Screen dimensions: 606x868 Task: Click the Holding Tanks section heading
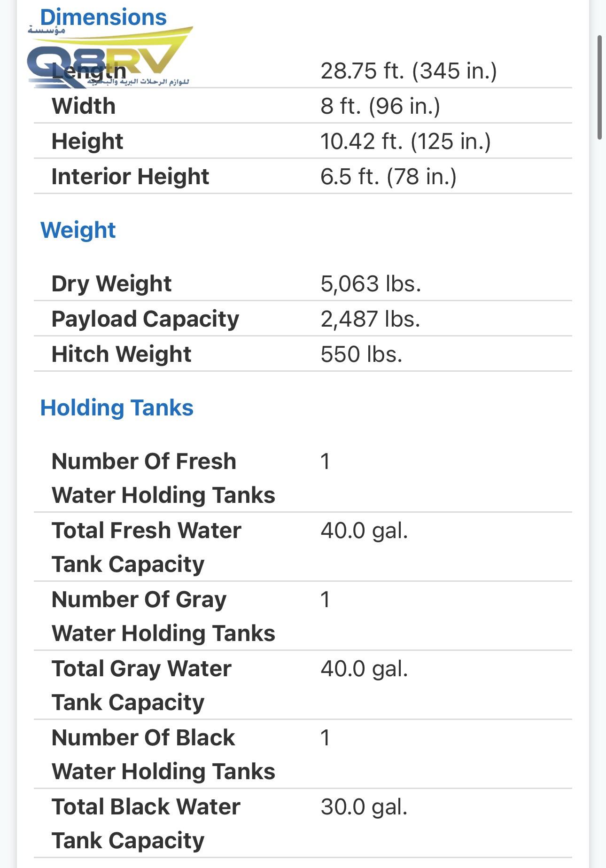(117, 407)
